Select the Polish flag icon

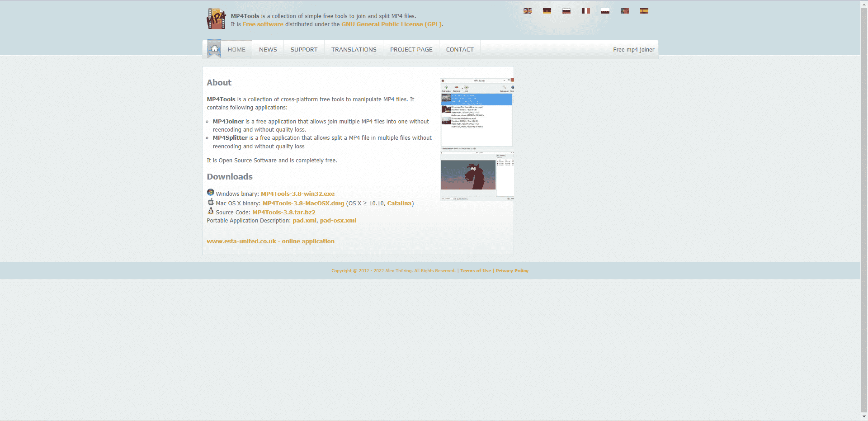click(x=605, y=11)
